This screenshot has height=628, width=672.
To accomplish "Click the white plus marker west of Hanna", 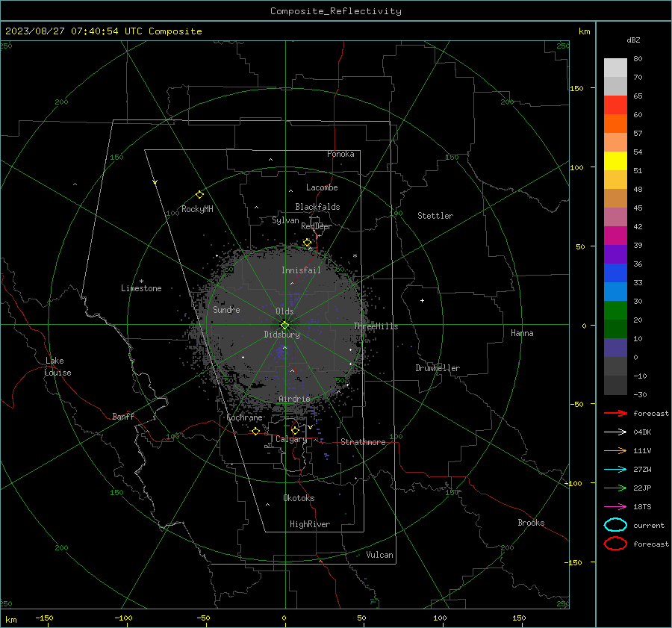I will pos(422,300).
